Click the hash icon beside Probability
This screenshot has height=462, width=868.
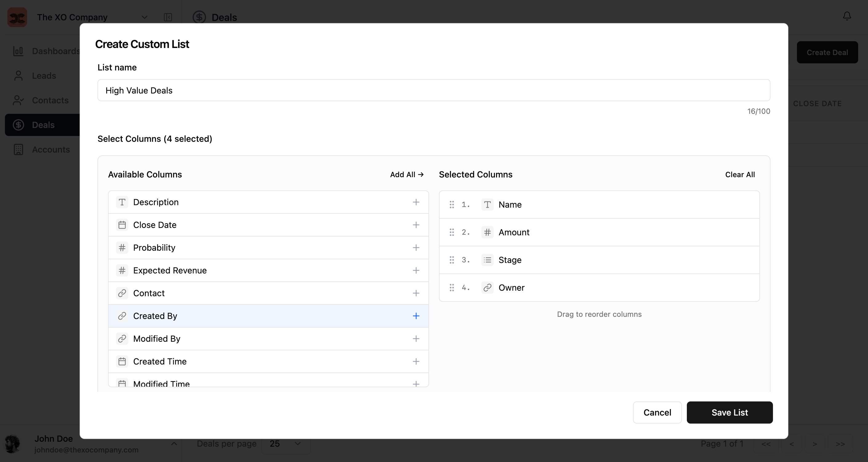pyautogui.click(x=122, y=248)
